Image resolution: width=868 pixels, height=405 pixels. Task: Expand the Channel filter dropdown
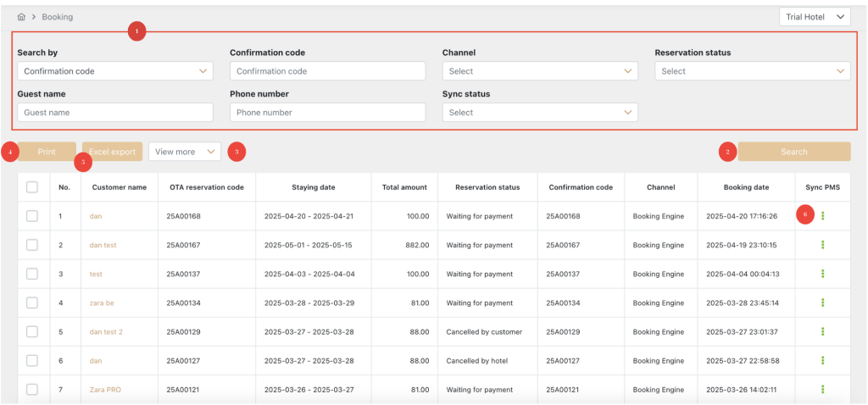point(539,71)
